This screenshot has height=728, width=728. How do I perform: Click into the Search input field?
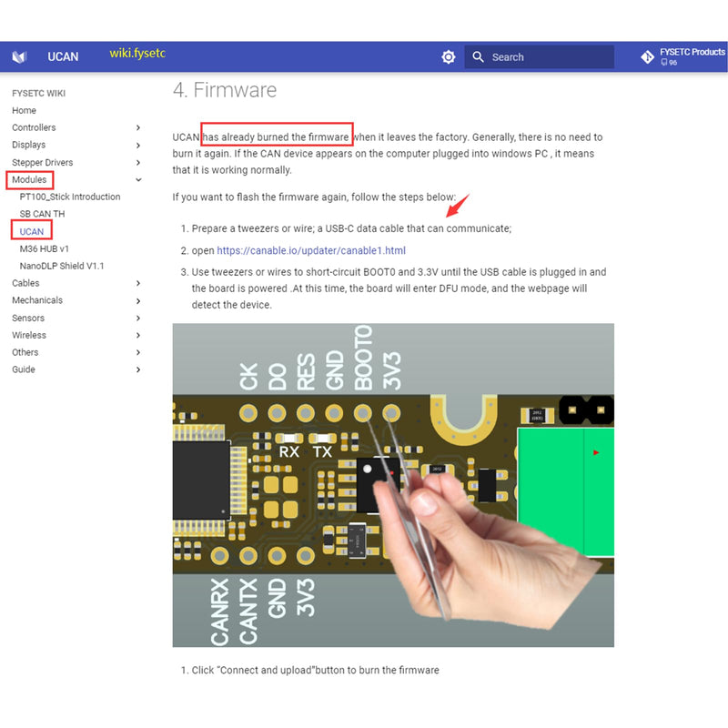click(x=539, y=56)
